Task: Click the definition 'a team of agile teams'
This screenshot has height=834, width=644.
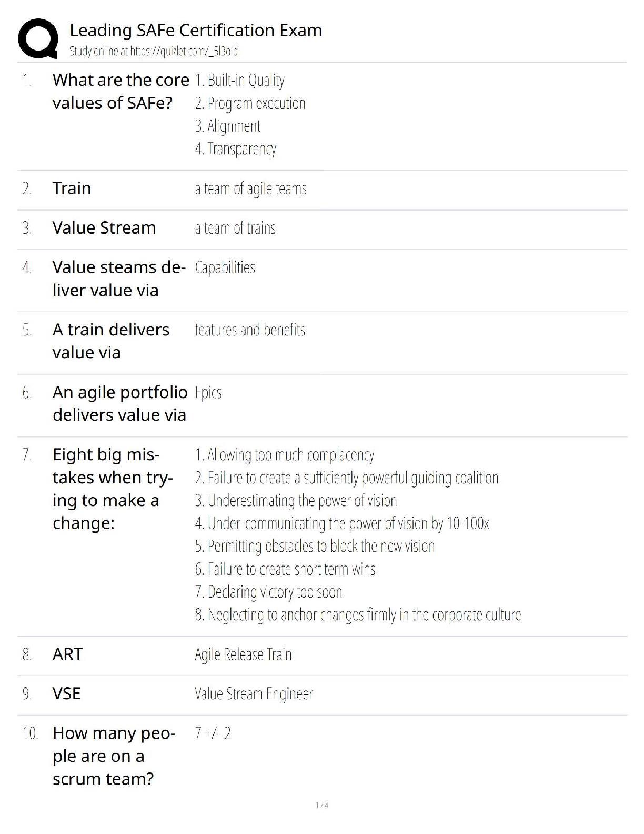Action: click(x=250, y=188)
